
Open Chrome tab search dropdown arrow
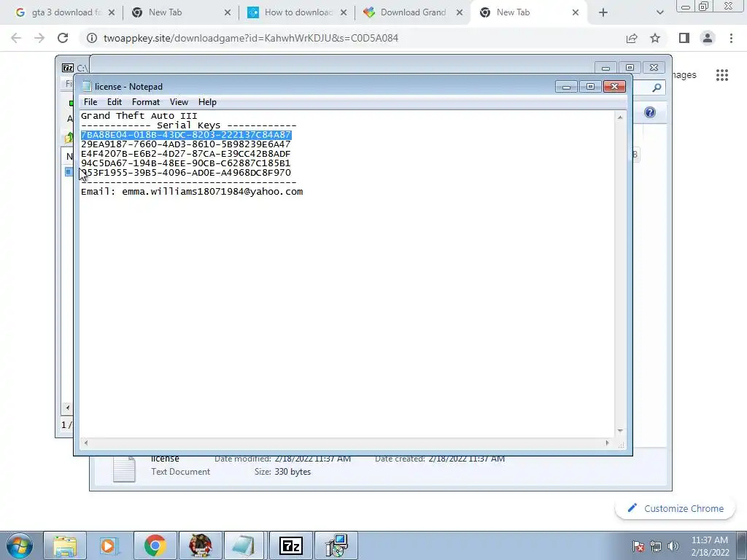point(659,12)
